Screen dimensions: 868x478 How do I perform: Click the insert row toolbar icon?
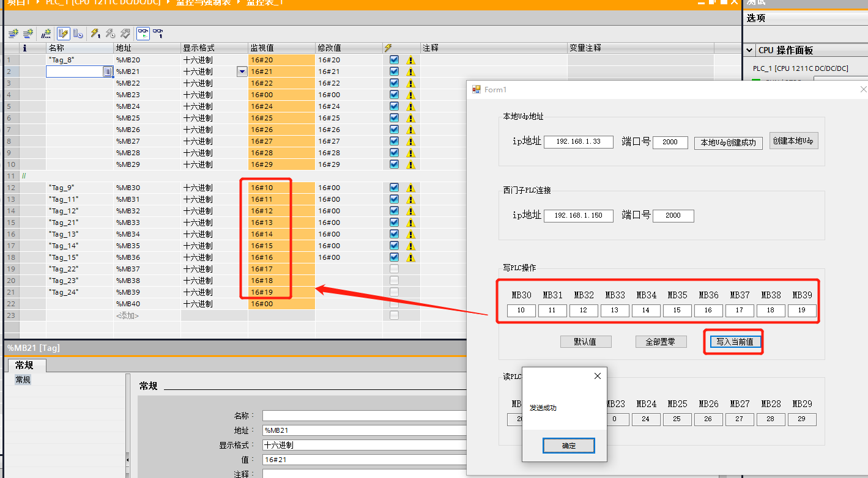(12, 33)
